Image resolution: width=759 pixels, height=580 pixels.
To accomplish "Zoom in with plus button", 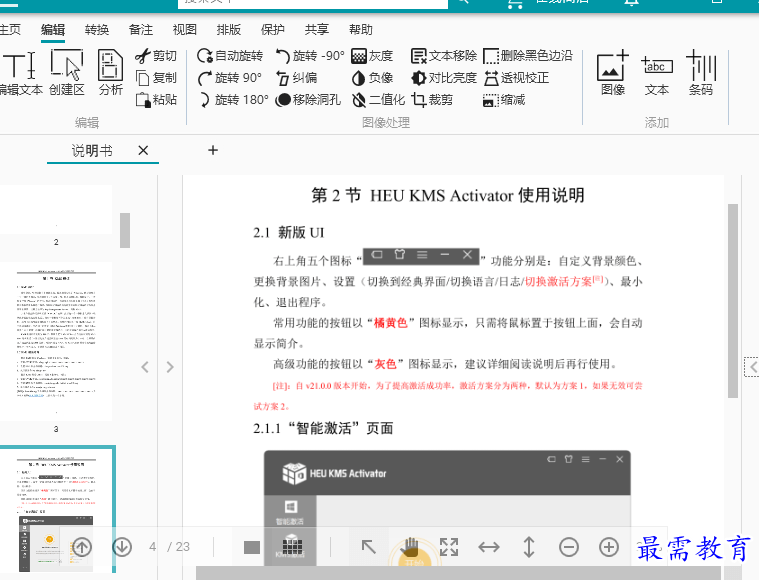I will click(609, 547).
